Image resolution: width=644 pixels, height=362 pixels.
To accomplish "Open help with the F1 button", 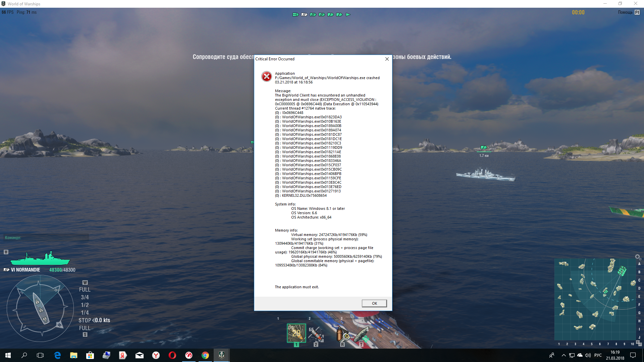I will 637,12.
